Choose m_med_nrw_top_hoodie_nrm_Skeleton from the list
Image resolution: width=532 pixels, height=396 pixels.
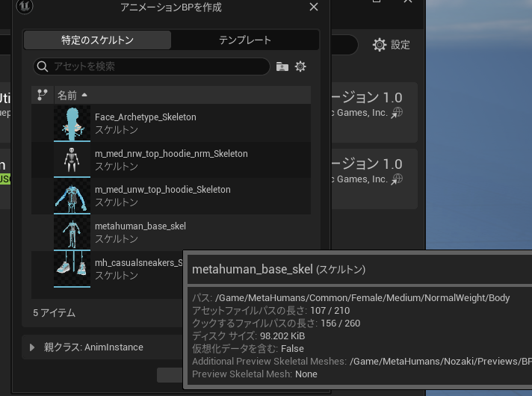(x=171, y=154)
